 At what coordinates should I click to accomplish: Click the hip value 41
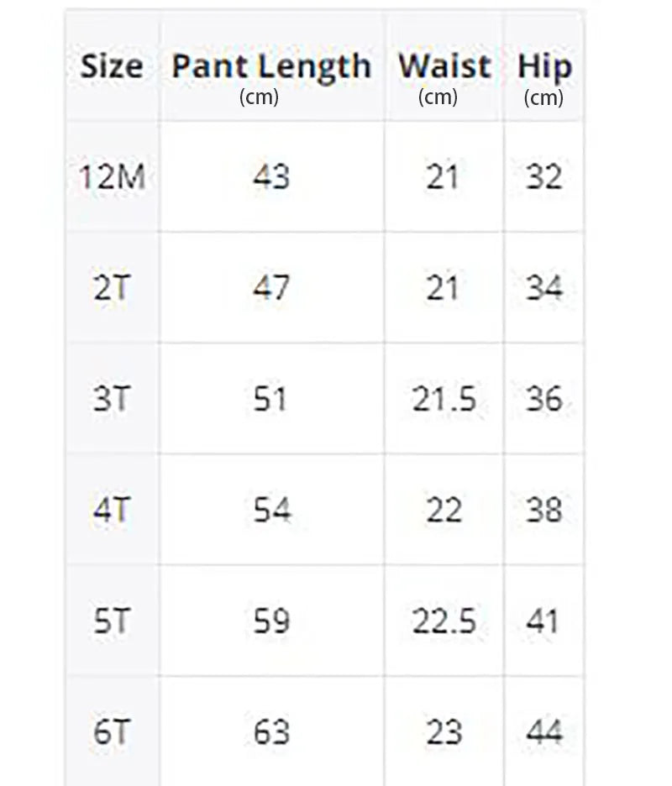[x=543, y=621]
